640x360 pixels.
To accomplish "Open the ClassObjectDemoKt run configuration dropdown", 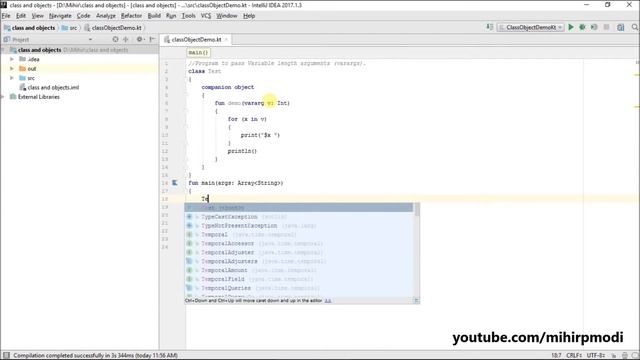I will pos(531,27).
